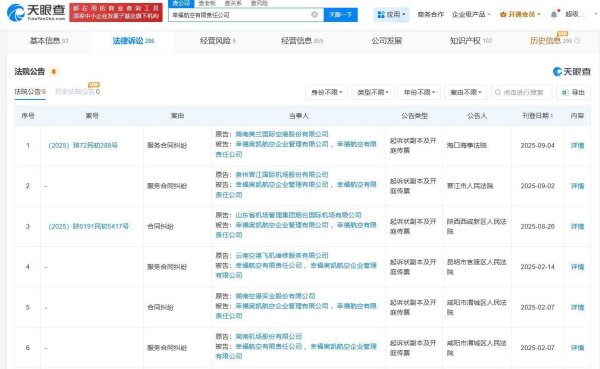
Task: Switch to the 历史信息 tab
Action: click(x=554, y=41)
